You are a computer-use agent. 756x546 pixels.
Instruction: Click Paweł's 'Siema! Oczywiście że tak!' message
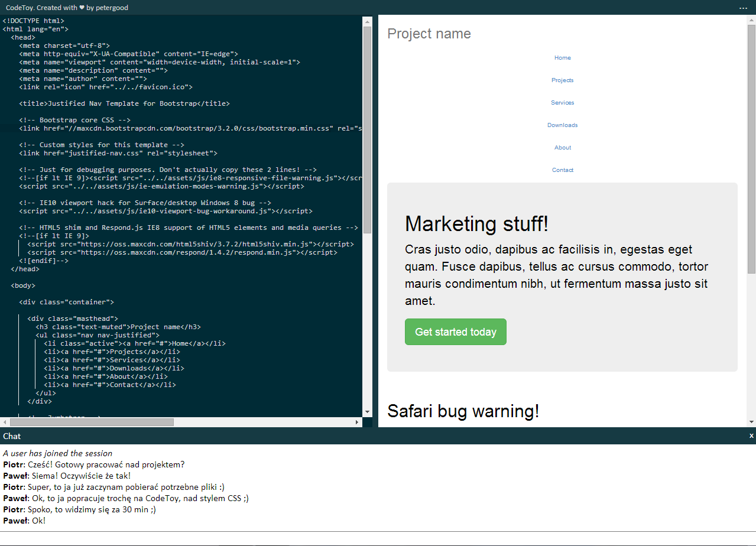tap(67, 476)
